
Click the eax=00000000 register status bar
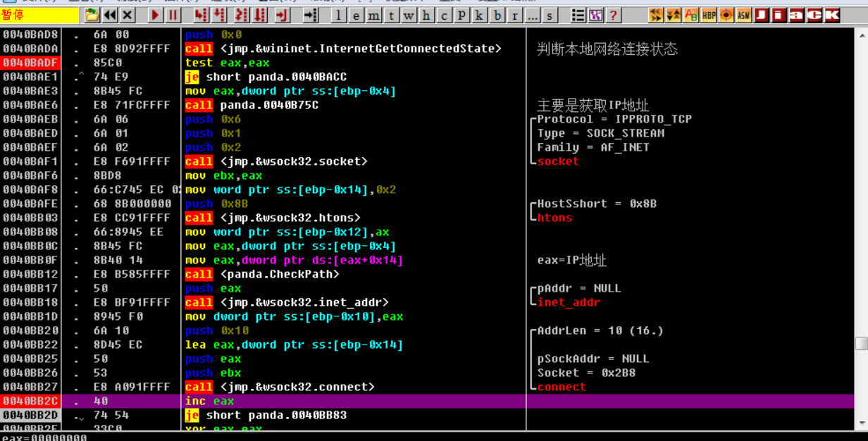[42, 437]
